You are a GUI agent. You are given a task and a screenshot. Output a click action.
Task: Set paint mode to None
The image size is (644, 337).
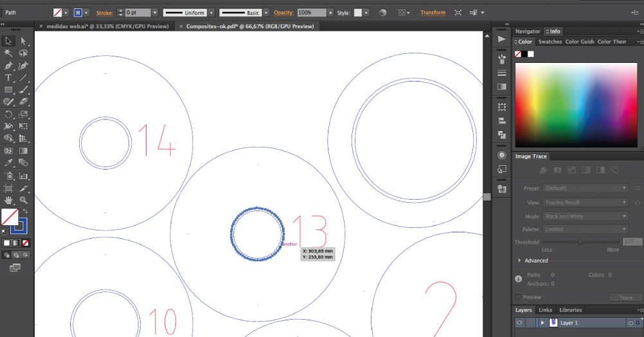[x=26, y=243]
